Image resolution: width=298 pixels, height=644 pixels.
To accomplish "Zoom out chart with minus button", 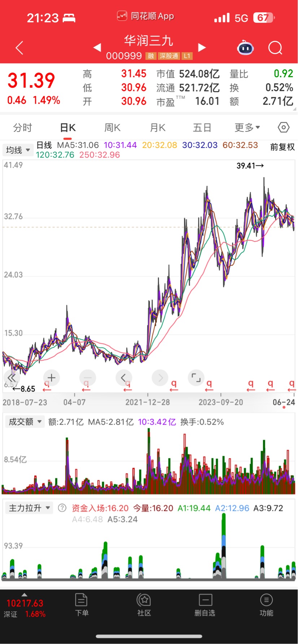I will pos(87,378).
